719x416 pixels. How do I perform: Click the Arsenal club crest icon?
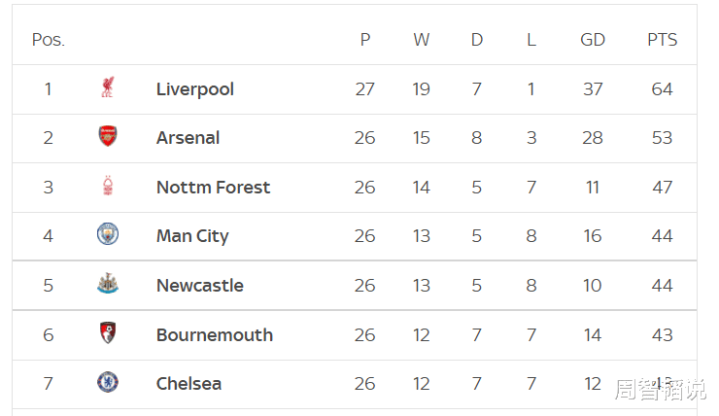click(107, 137)
